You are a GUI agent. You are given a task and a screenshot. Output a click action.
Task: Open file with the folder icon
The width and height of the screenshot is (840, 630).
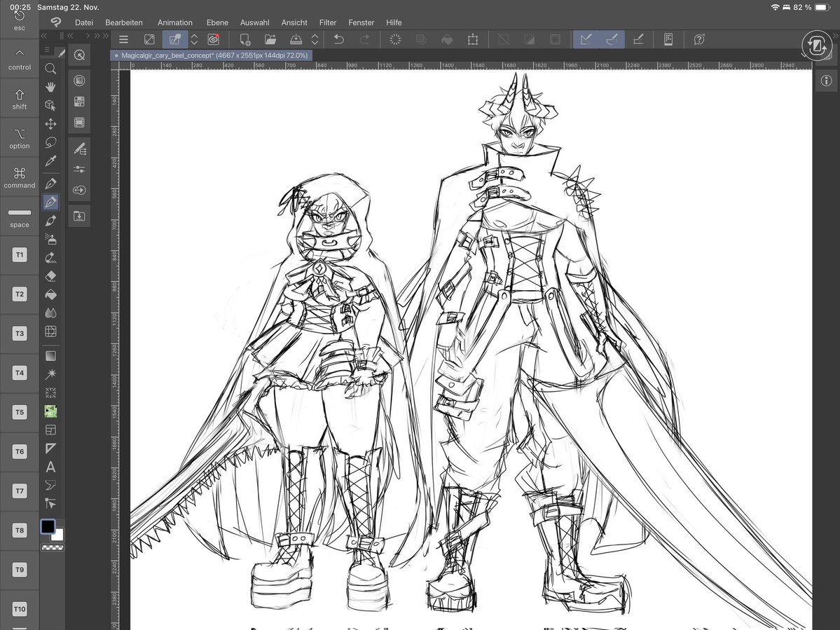click(270, 39)
